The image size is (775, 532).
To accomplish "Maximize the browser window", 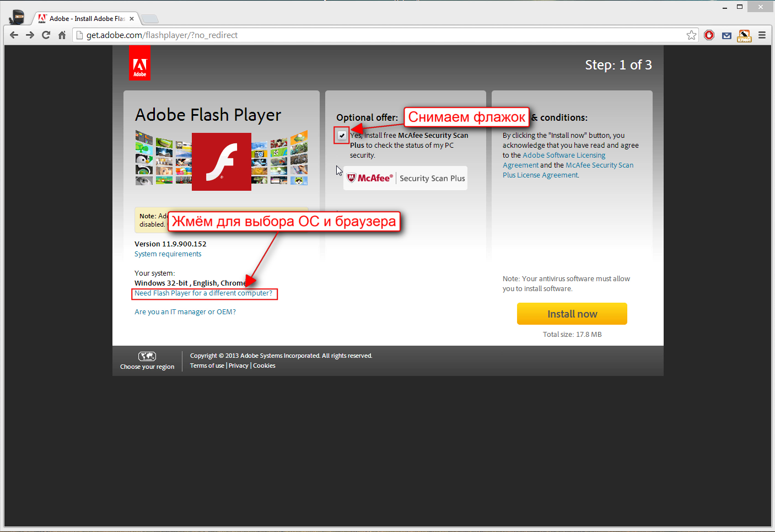I will click(740, 7).
